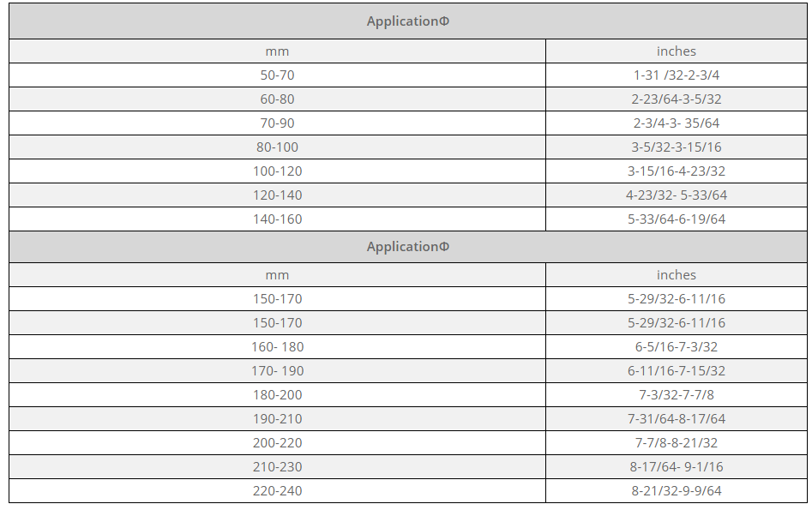Click the 100-120 mm row cell
This screenshot has width=812, height=510.
point(277,171)
